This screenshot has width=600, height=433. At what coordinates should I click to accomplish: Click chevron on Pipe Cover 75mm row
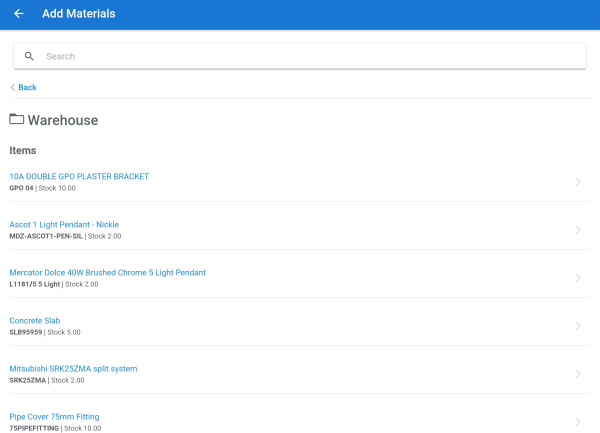pos(578,422)
